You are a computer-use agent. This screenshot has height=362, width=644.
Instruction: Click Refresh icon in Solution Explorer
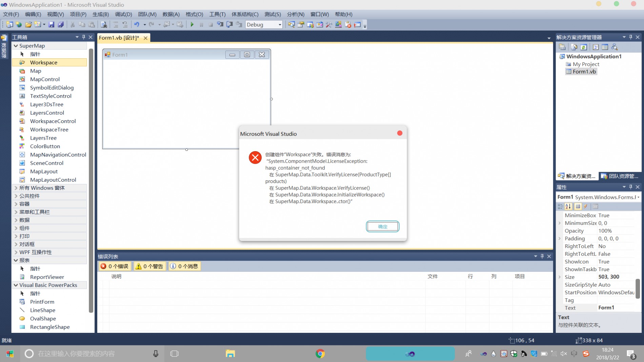(x=584, y=47)
